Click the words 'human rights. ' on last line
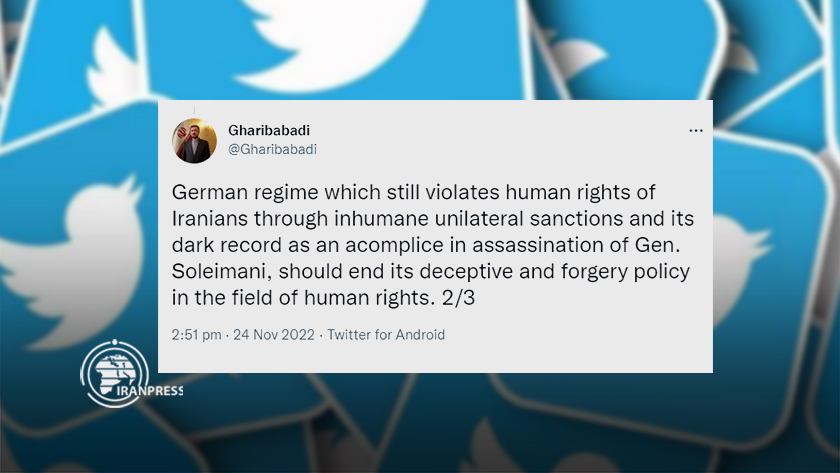Screen dimensions: 840x473 [x=370, y=298]
